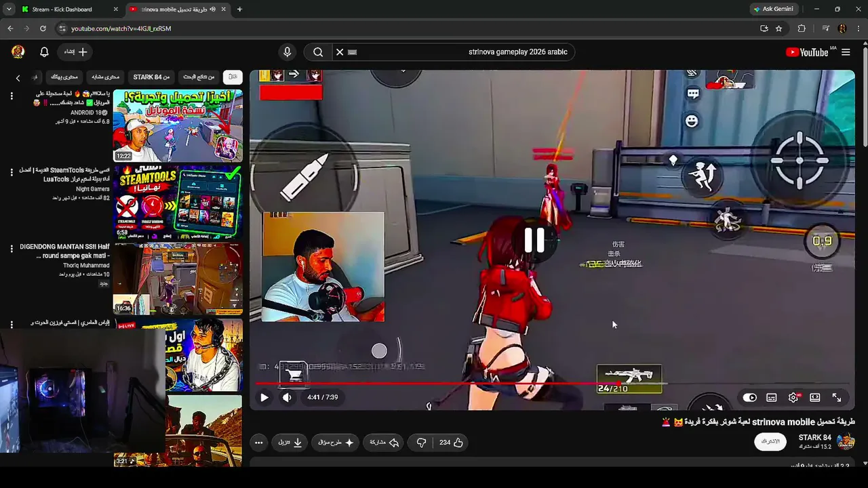Toggle the autoplay switch in the player

(x=749, y=398)
